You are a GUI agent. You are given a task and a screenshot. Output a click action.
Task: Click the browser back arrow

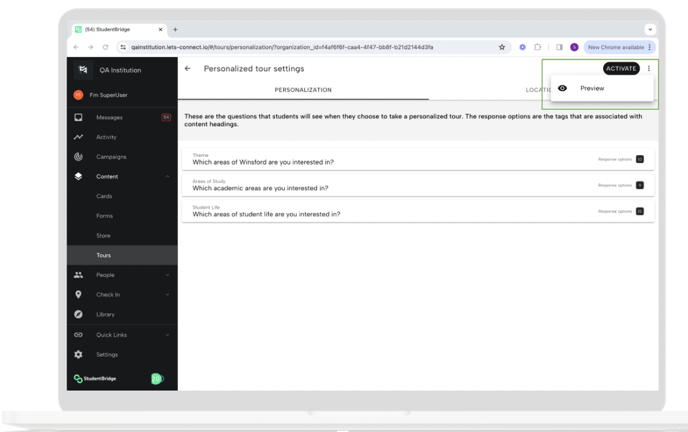point(76,47)
